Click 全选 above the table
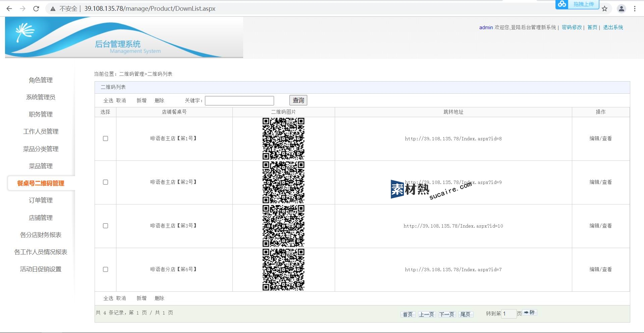Screen dimensions: 644x333 click(x=108, y=100)
